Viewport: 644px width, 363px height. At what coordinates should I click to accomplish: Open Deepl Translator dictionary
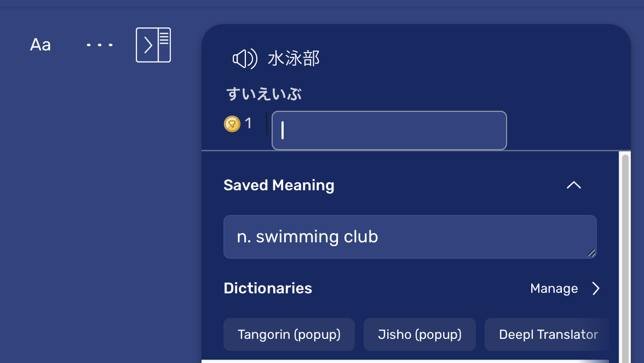[548, 334]
